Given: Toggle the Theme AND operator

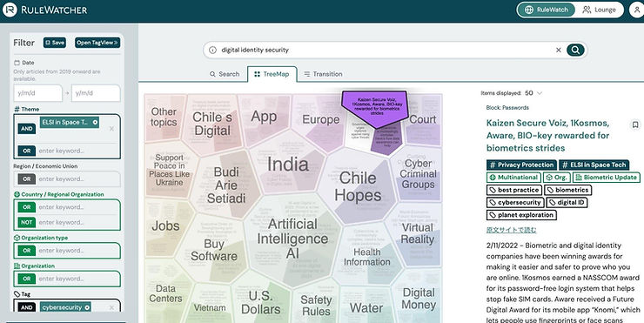Looking at the screenshot, I should pos(27,129).
